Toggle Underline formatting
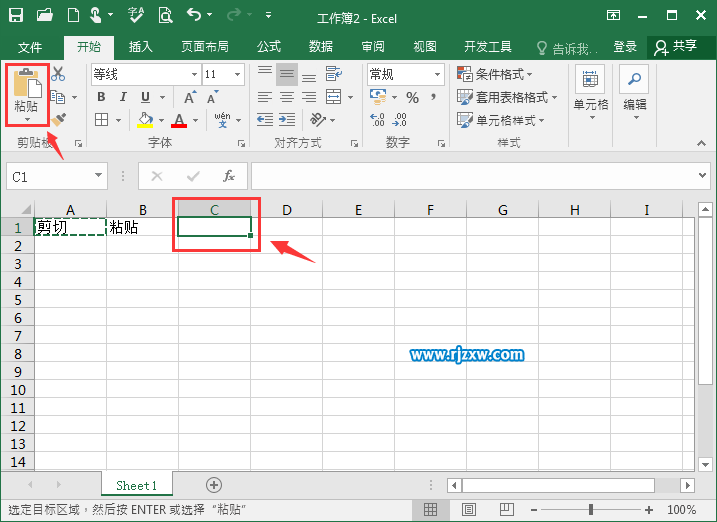Viewport: 717px width, 522px height. pyautogui.click(x=145, y=97)
